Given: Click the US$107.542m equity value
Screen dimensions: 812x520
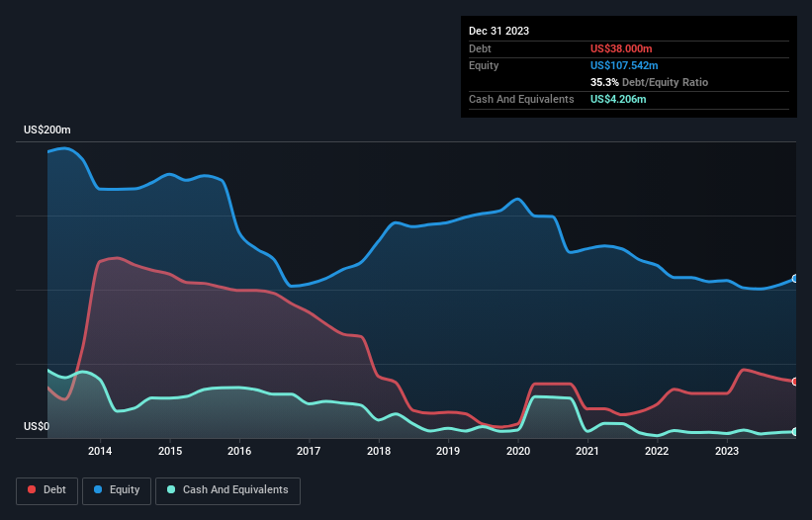Looking at the screenshot, I should [x=624, y=65].
